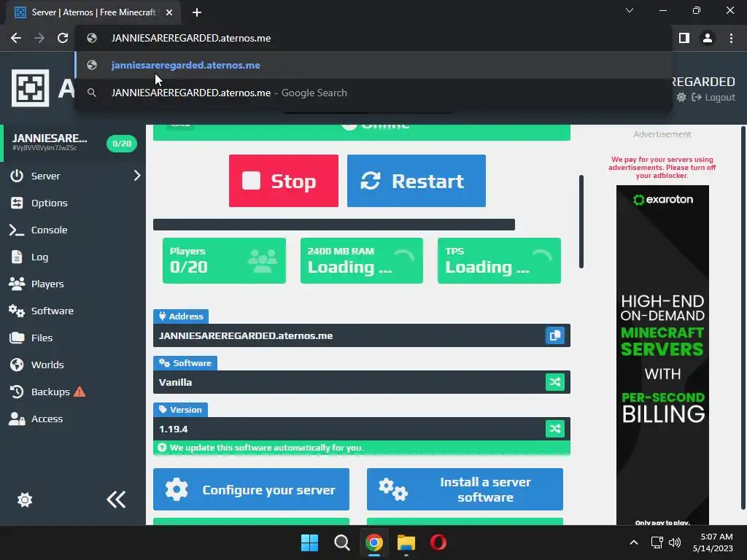Click account settings gear next to Logout
Image resolution: width=747 pixels, height=560 pixels.
[681, 97]
